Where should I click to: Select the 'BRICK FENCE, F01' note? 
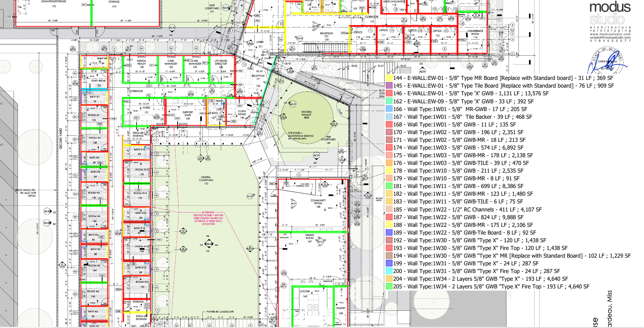pyautogui.click(x=26, y=193)
